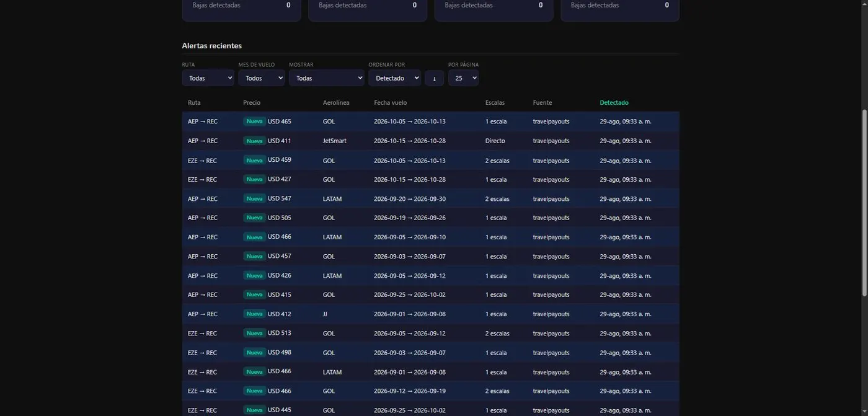
Task: Sort table by Aerolínea column header
Action: click(x=336, y=103)
